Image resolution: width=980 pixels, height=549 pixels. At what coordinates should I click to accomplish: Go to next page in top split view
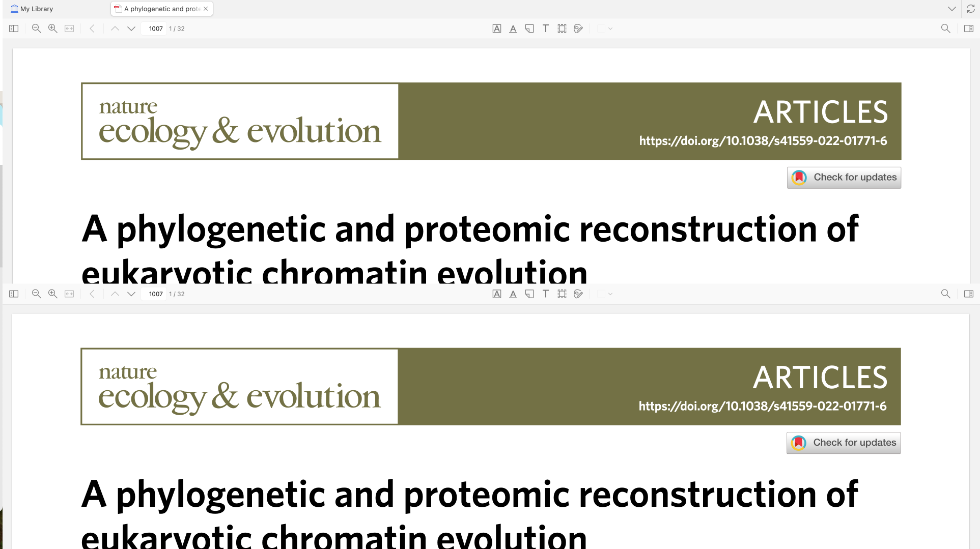click(131, 28)
